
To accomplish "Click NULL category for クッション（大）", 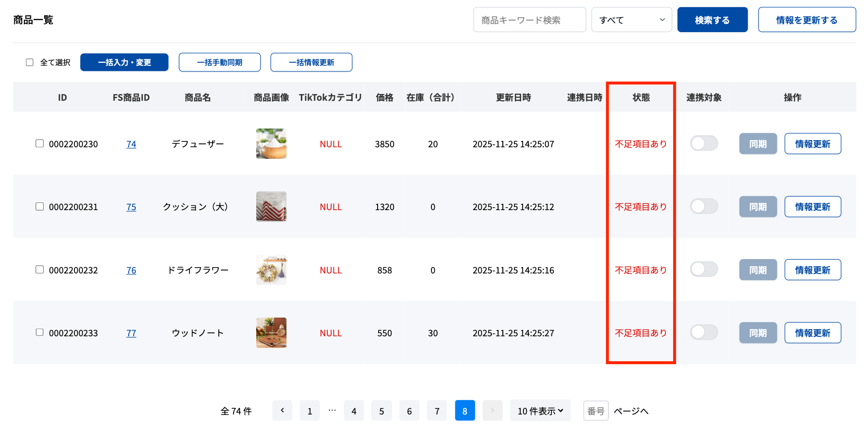I will 331,207.
